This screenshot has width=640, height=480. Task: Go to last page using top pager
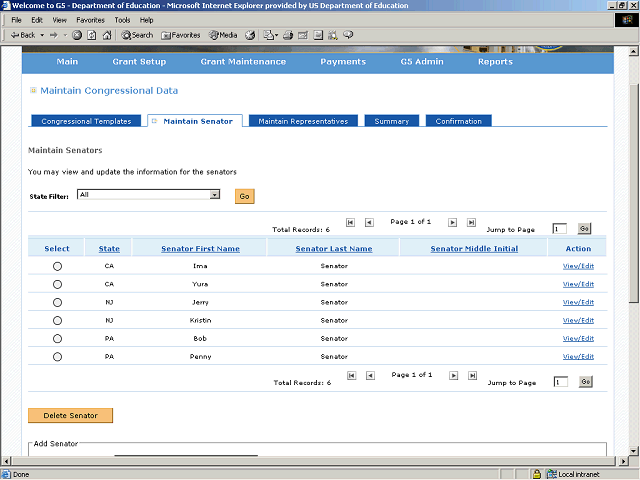click(x=471, y=223)
